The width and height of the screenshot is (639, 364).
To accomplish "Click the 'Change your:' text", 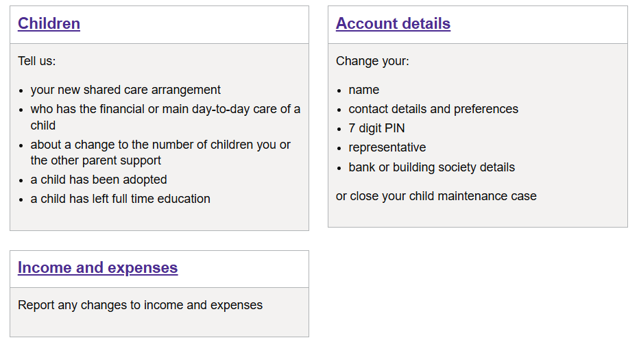I will (372, 61).
